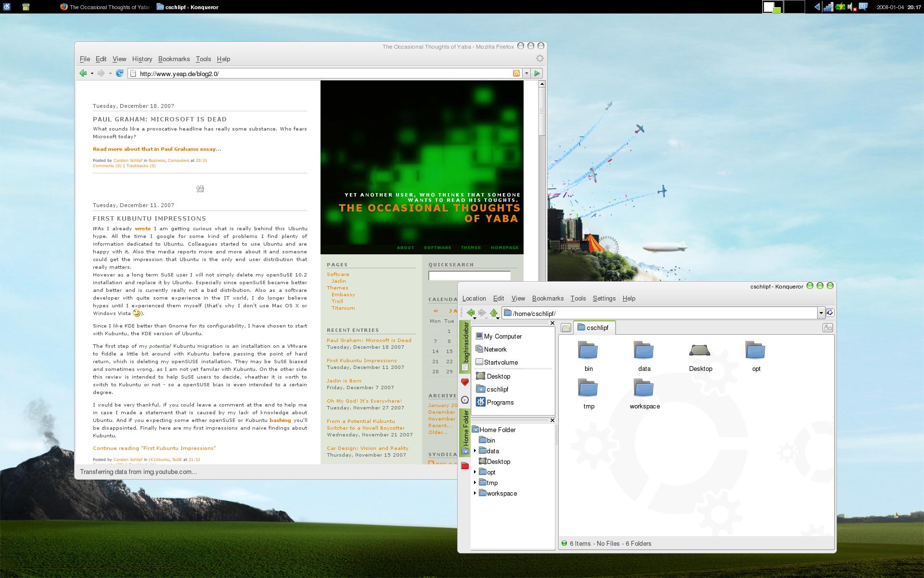The image size is (924, 578).
Task: Open Konqueror Bookmarks menu
Action: [548, 299]
